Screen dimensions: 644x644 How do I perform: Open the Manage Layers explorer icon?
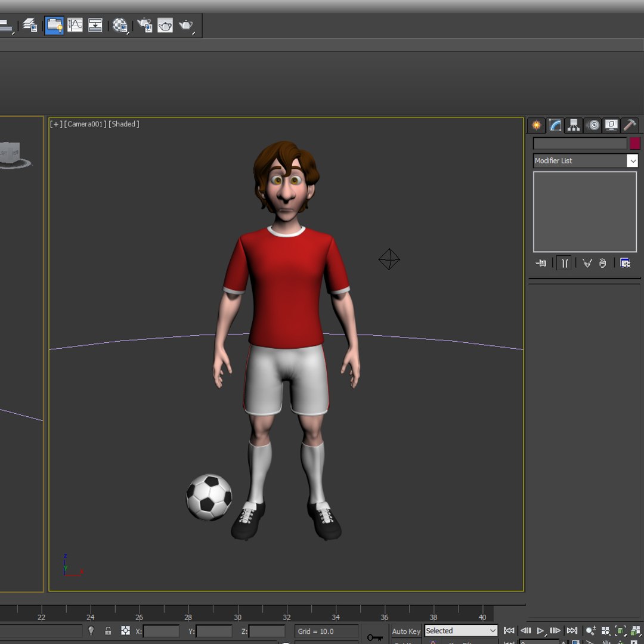30,26
